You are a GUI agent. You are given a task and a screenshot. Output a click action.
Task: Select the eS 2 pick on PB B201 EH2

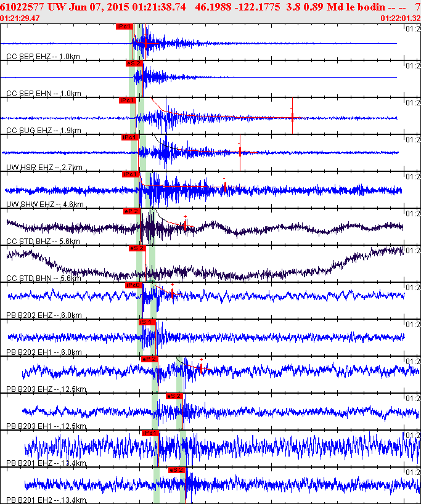(177, 470)
